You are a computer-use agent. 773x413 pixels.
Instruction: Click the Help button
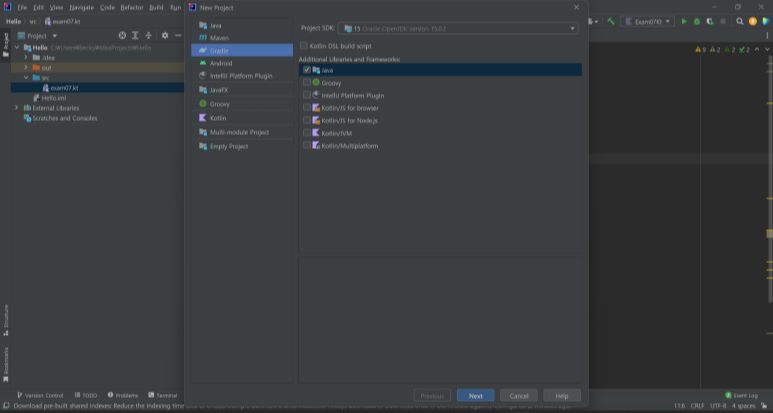[x=562, y=396]
